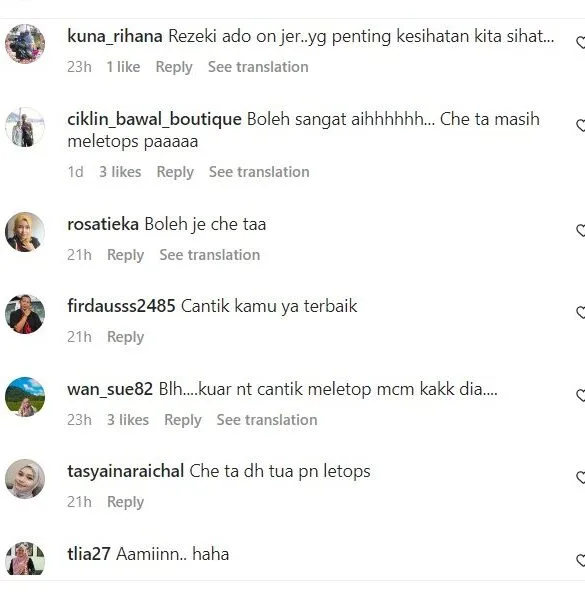
Task: Show who liked wan_sue82's comment (3 likes)
Action: click(128, 420)
